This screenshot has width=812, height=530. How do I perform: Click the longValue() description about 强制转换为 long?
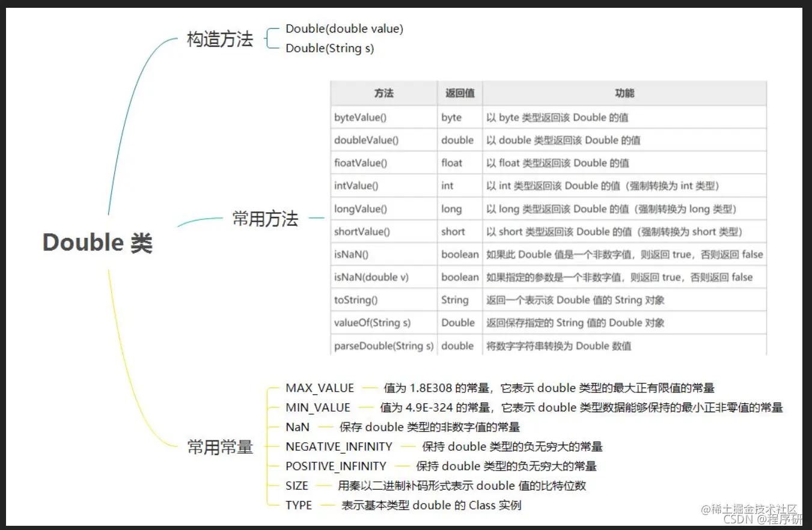pos(611,209)
